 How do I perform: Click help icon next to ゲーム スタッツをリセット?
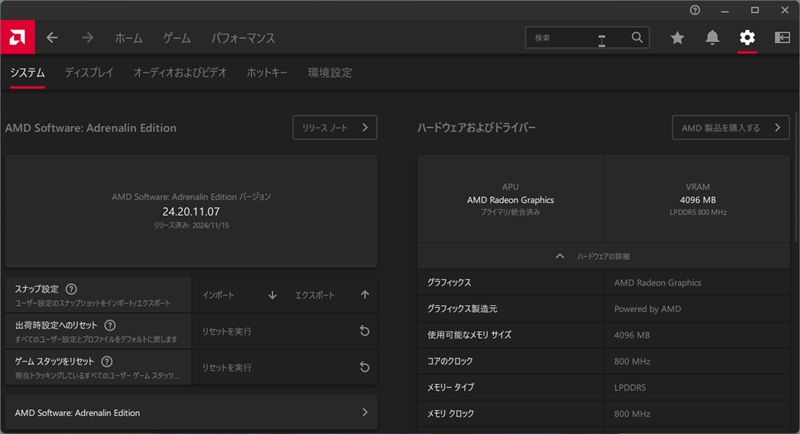[107, 362]
